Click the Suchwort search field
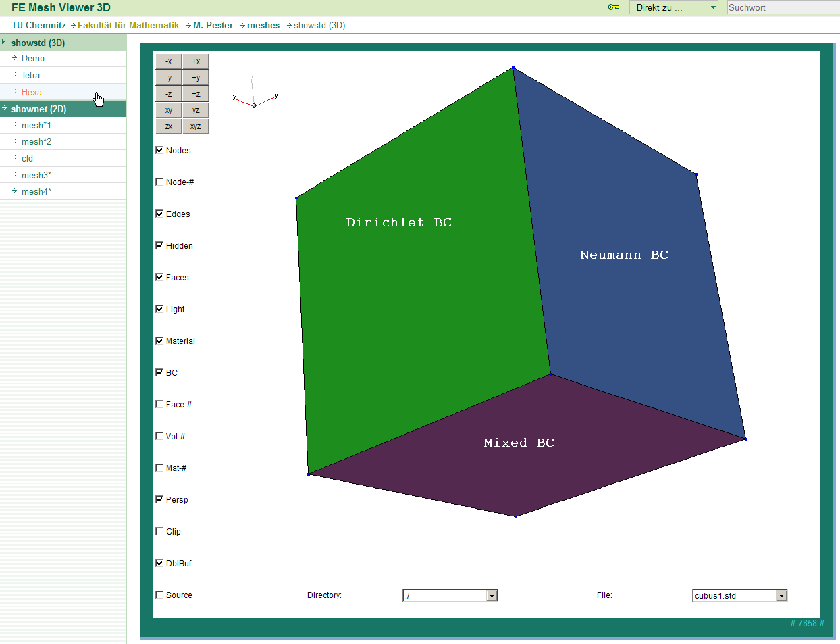 pyautogui.click(x=782, y=7)
